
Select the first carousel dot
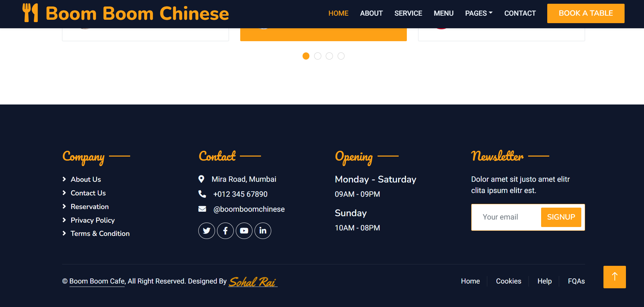(x=306, y=56)
